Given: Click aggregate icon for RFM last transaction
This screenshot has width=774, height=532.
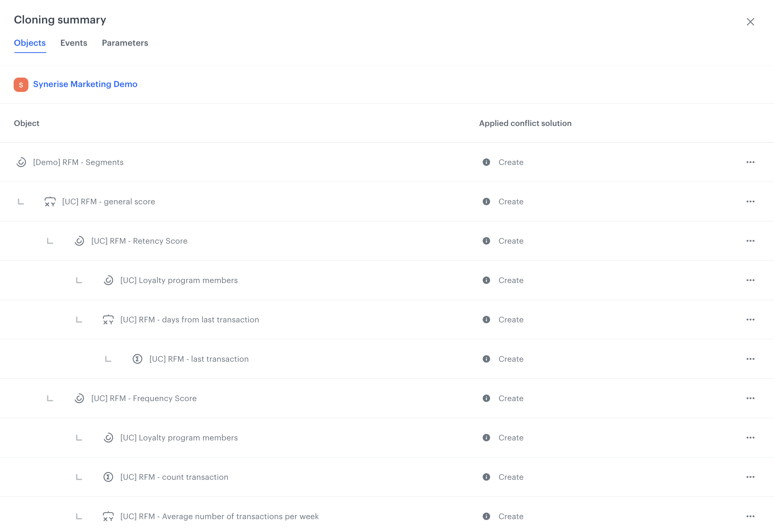Looking at the screenshot, I should click(137, 359).
